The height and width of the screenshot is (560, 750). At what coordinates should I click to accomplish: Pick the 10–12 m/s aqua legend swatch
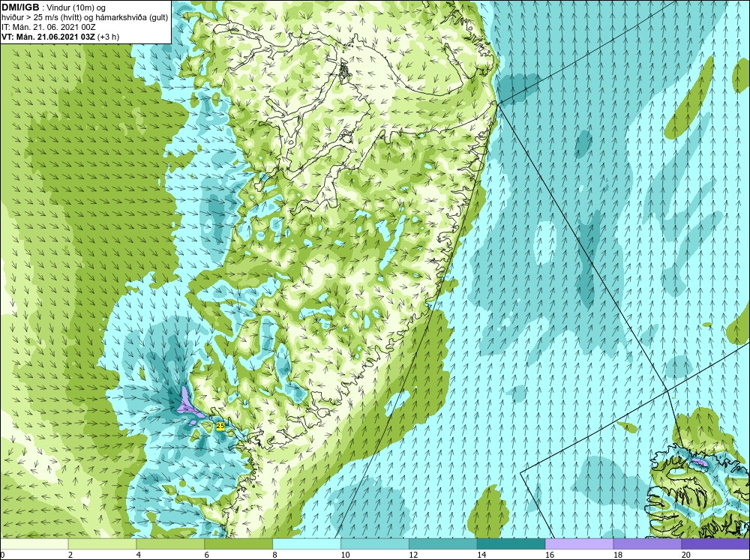point(375,544)
